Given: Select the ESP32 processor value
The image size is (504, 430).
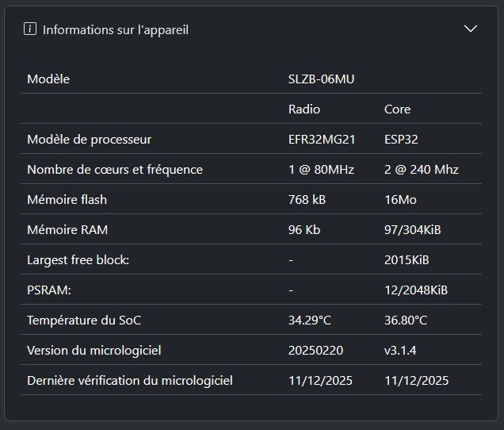Looking at the screenshot, I should 401,140.
